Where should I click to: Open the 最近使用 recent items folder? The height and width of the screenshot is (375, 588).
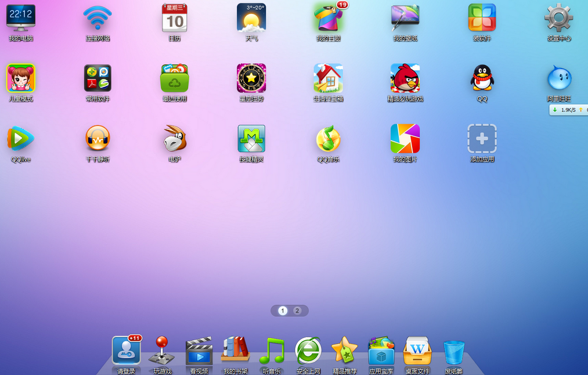[x=174, y=78]
